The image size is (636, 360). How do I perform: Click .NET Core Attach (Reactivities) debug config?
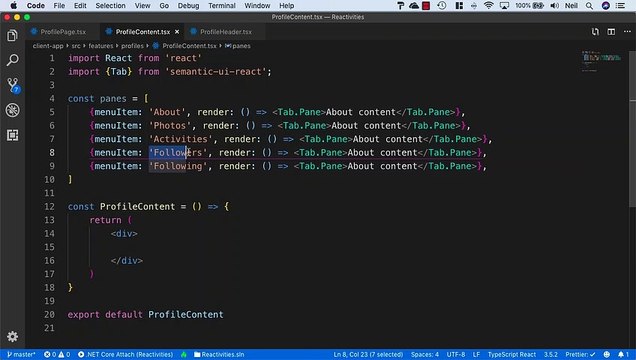click(x=125, y=354)
